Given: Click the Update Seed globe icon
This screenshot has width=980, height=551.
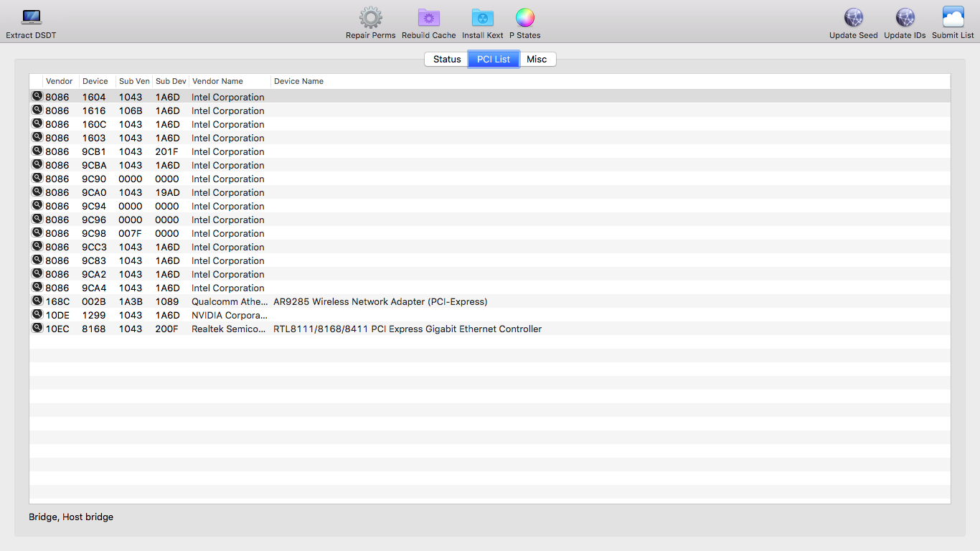Looking at the screenshot, I should 853,18.
